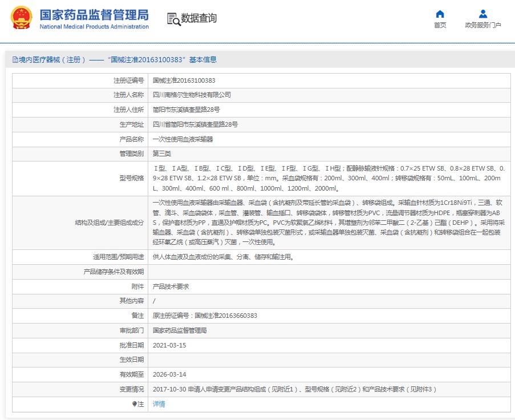Click the 数据查询 magnifier document icon
This screenshot has height=420, width=515.
[x=173, y=19]
